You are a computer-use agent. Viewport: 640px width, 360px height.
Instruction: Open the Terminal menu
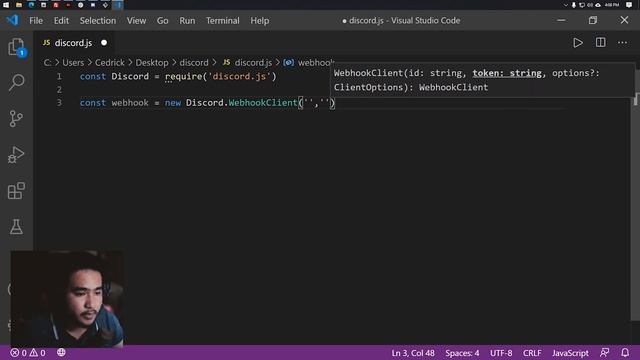click(222, 20)
